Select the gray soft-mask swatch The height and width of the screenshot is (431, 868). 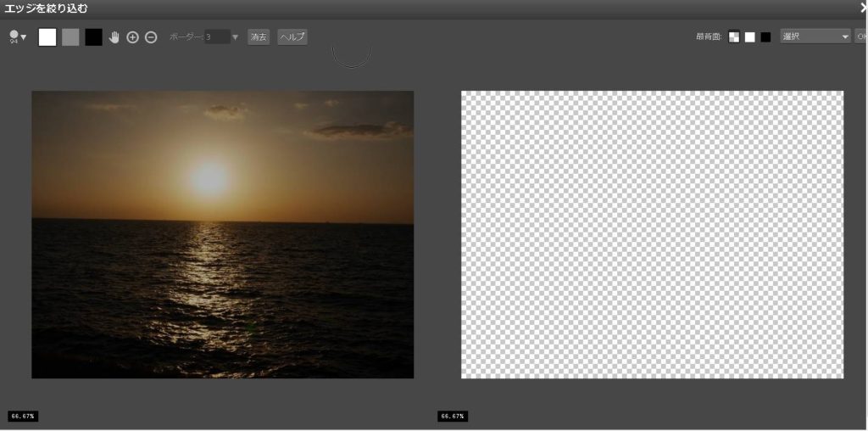tap(70, 37)
